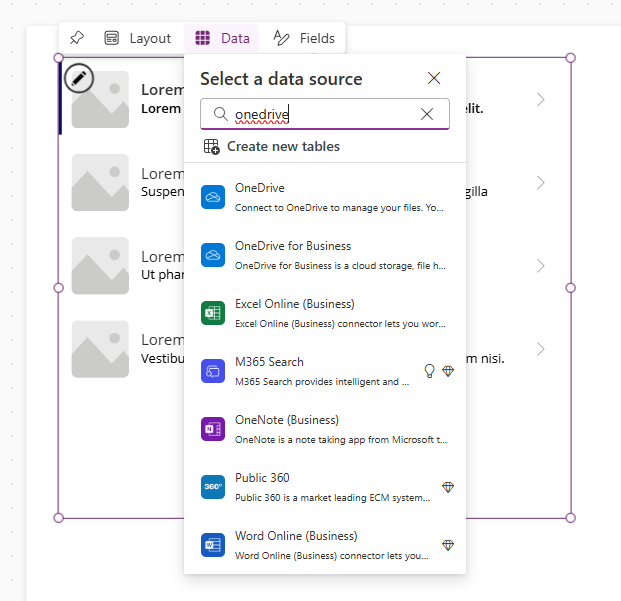Select OneNote (Business) connector

pos(325,429)
